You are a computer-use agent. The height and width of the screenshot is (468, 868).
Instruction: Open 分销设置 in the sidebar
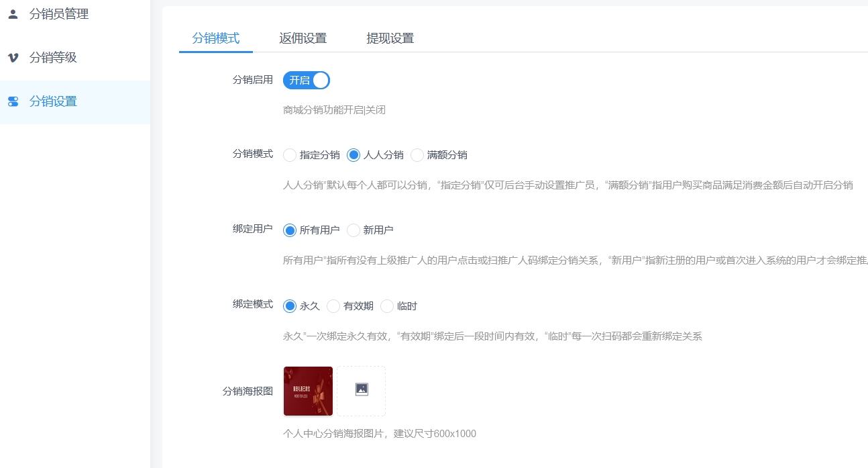[75, 102]
